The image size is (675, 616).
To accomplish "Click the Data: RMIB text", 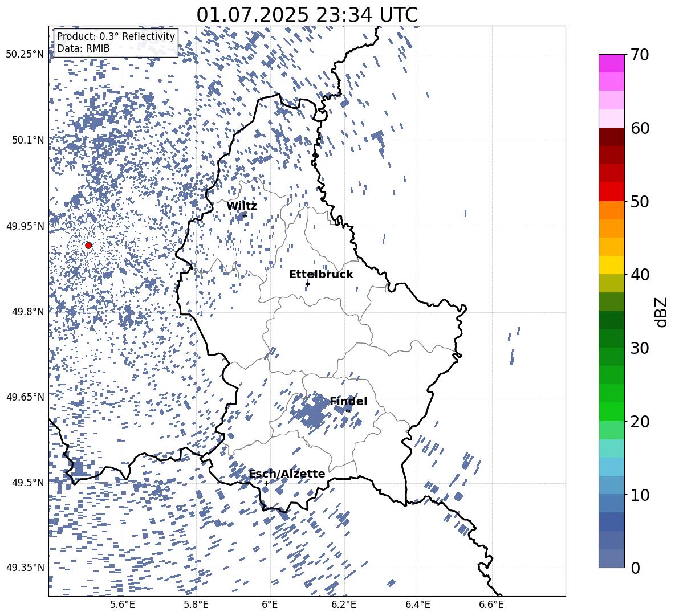I will coord(83,48).
